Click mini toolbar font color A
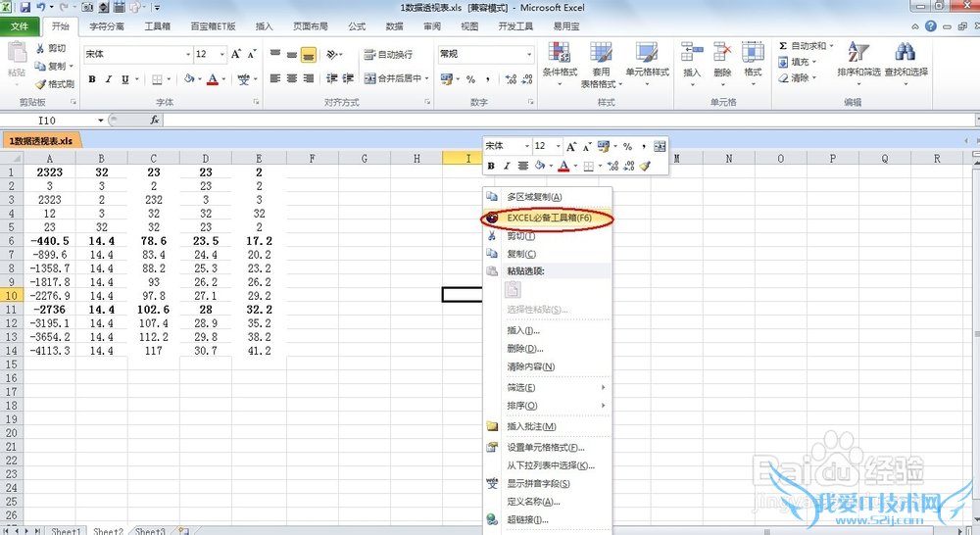This screenshot has width=980, height=535. 563,166
